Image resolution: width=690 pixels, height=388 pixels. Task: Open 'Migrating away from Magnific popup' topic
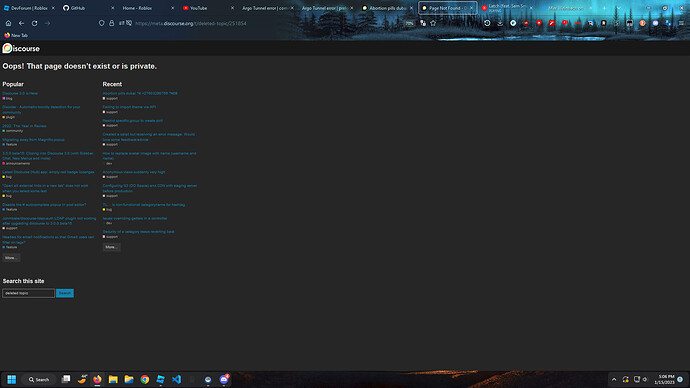click(x=33, y=139)
